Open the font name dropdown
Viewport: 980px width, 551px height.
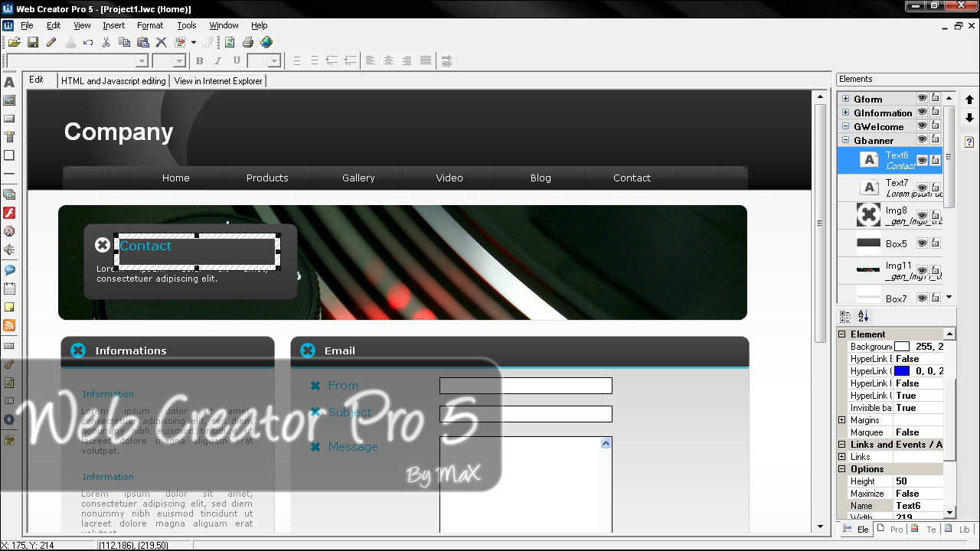pyautogui.click(x=142, y=61)
